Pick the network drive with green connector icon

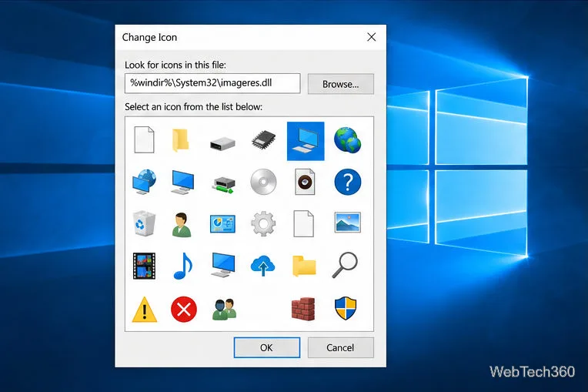pyautogui.click(x=223, y=184)
